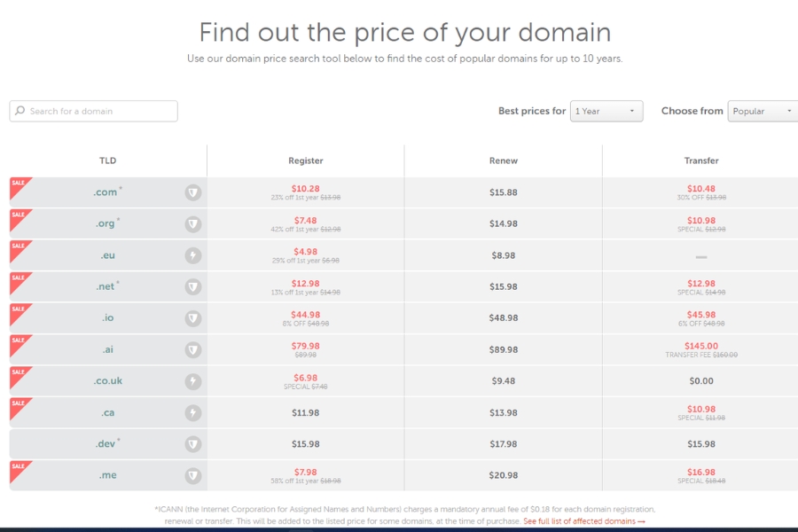798x532 pixels.
Task: Click the $20.98 .me renew price
Action: click(504, 475)
